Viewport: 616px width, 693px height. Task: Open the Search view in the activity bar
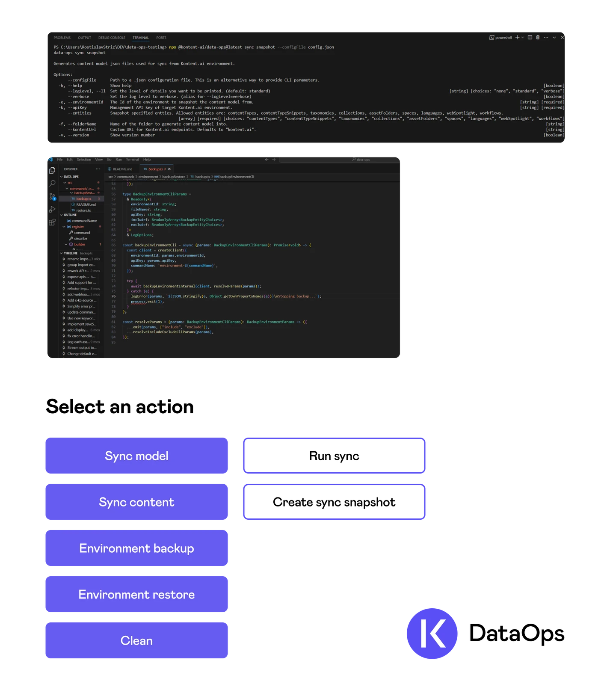(52, 184)
